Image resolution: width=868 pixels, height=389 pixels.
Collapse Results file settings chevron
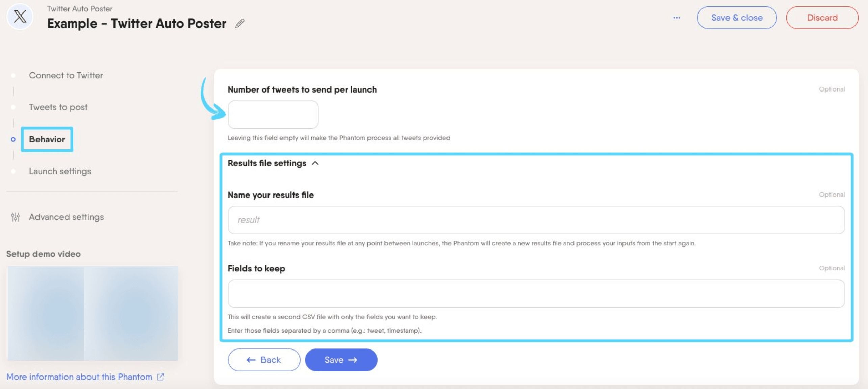pyautogui.click(x=315, y=163)
